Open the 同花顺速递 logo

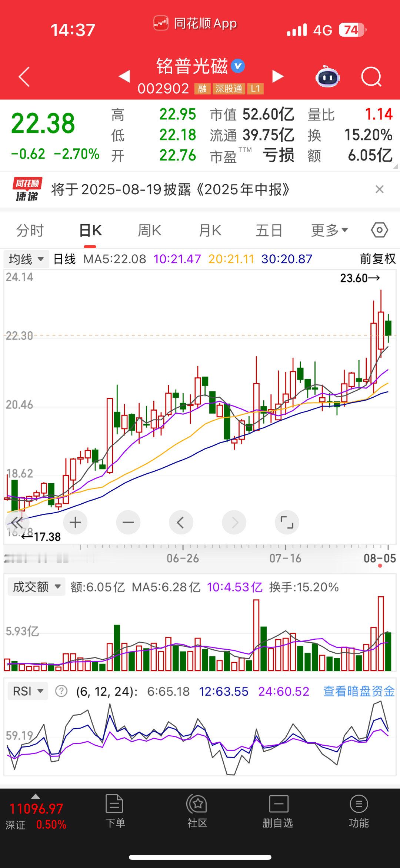click(27, 189)
